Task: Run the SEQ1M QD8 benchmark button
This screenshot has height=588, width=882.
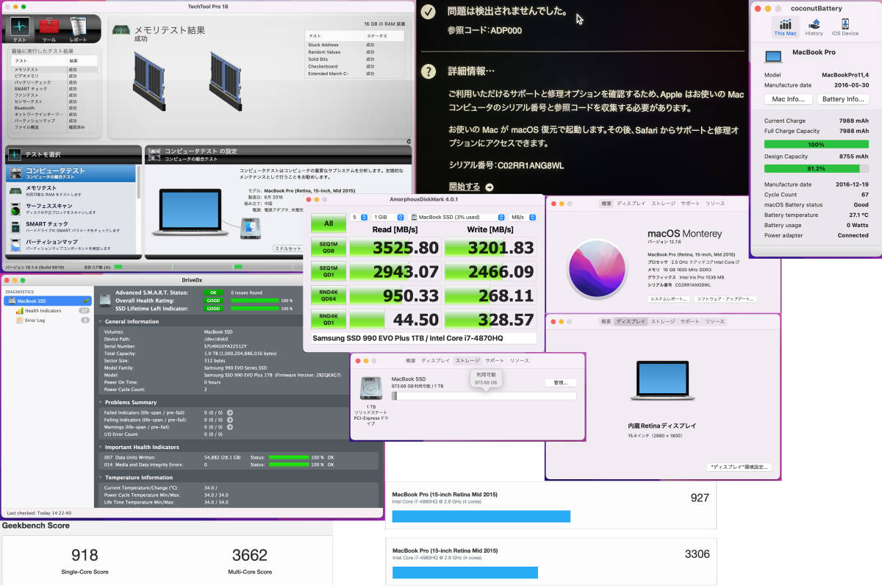Action: tap(328, 248)
